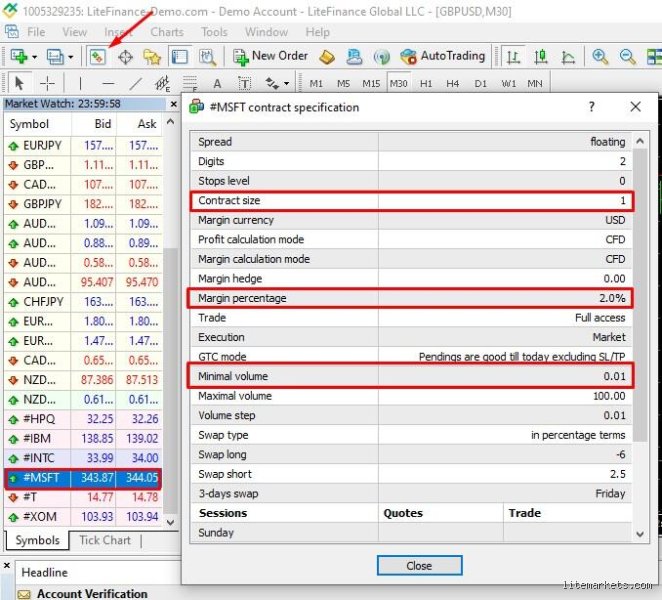Toggle the H1 timeframe button
This screenshot has height=600, width=662.
[x=426, y=84]
